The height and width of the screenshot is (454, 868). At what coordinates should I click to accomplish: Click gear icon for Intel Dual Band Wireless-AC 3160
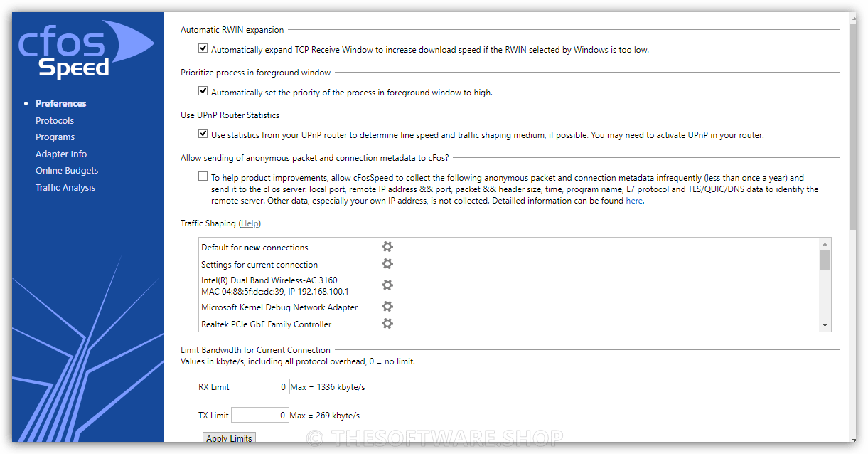(x=387, y=285)
